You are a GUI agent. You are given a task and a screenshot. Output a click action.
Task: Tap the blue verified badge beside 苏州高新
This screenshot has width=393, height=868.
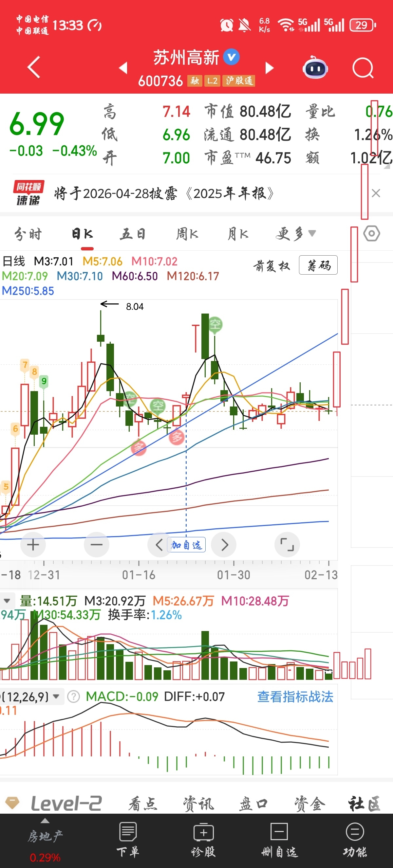click(x=232, y=57)
